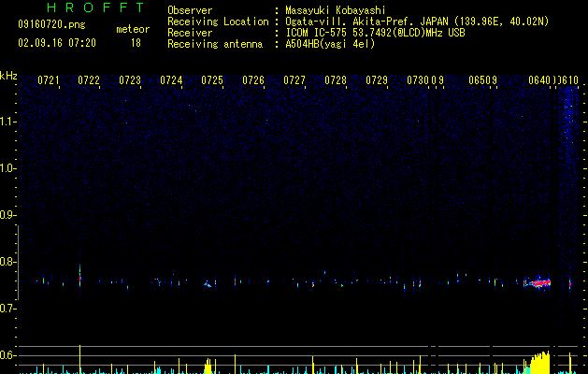Click the bright echo line under 0722 in the spectrogram
Image resolution: width=588 pixels, height=374 pixels.
point(79,278)
